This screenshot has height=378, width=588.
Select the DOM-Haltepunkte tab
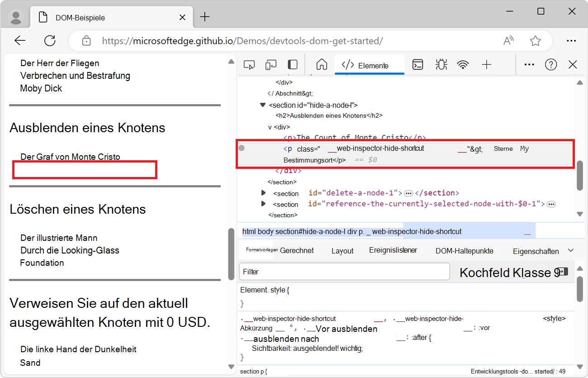pyautogui.click(x=464, y=249)
